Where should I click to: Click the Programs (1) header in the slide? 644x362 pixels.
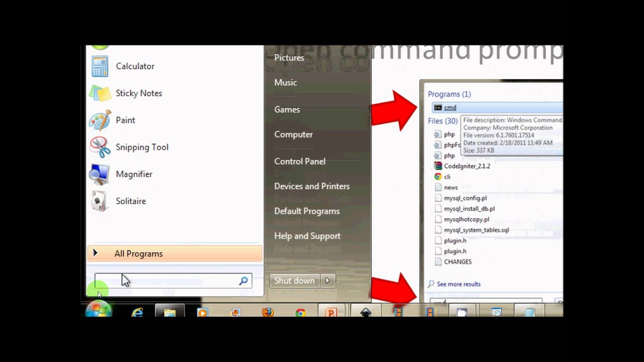449,94
